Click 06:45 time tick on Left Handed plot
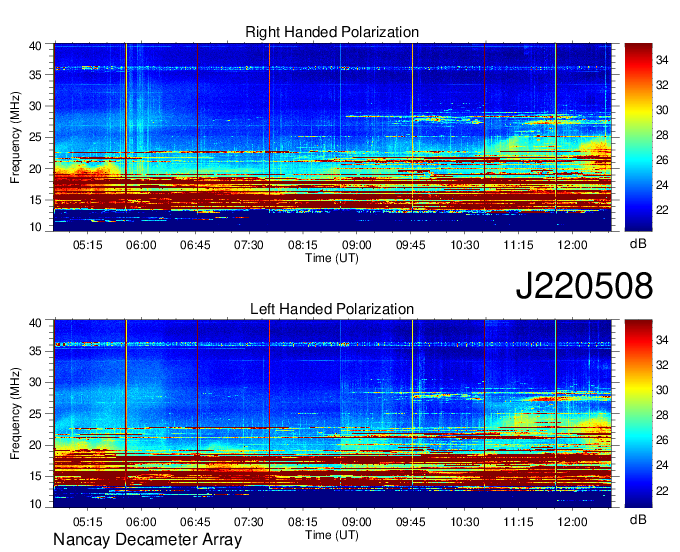 (195, 522)
